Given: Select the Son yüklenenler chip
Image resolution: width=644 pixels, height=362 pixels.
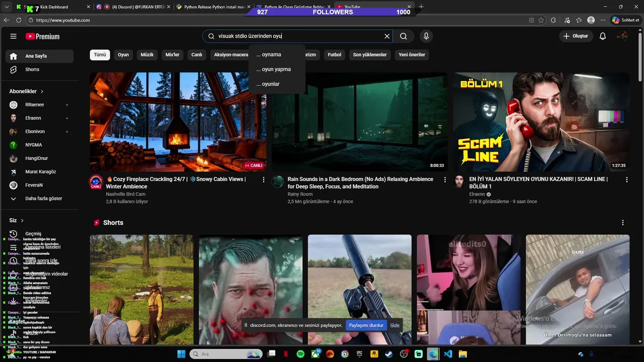Looking at the screenshot, I should click(x=370, y=55).
